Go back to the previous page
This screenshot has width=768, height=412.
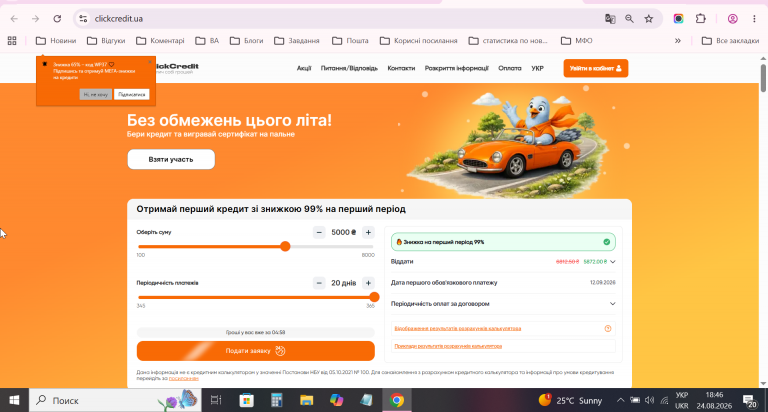pyautogui.click(x=14, y=19)
